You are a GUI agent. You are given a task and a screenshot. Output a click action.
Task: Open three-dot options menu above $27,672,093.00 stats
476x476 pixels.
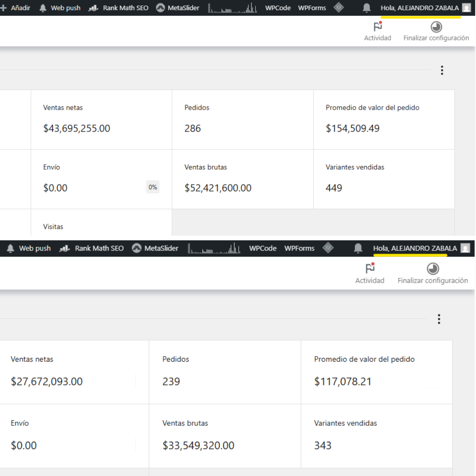pos(439,319)
